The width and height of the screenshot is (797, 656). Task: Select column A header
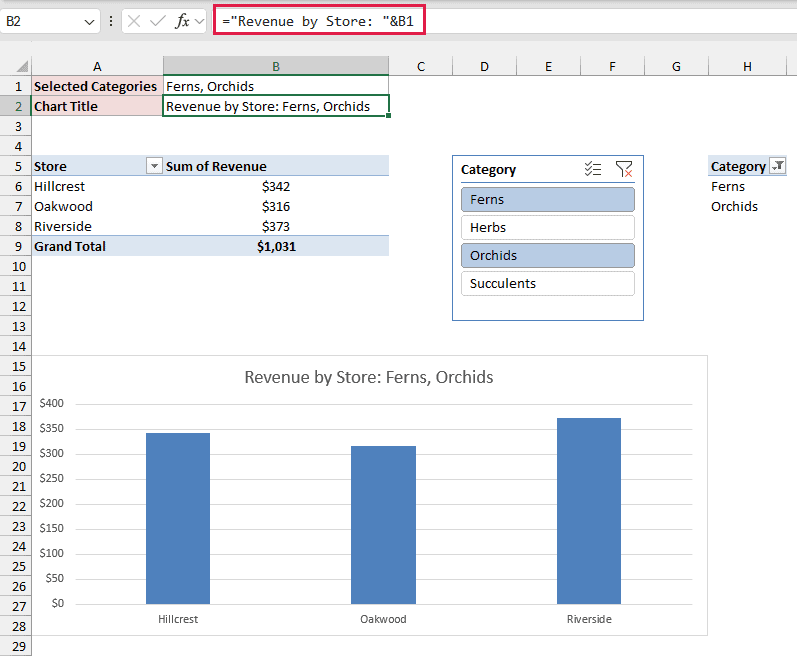(97, 66)
